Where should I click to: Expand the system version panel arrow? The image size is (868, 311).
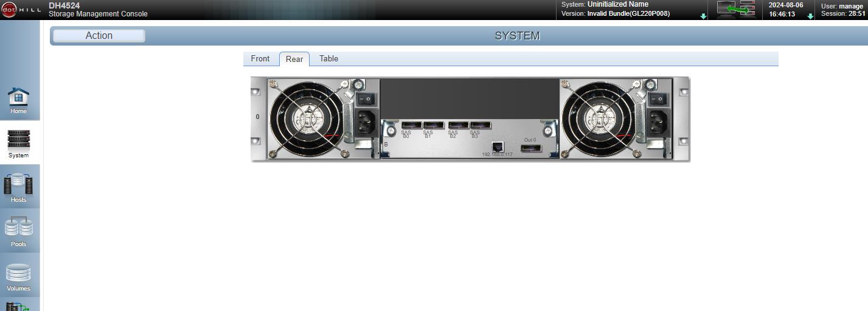(704, 16)
